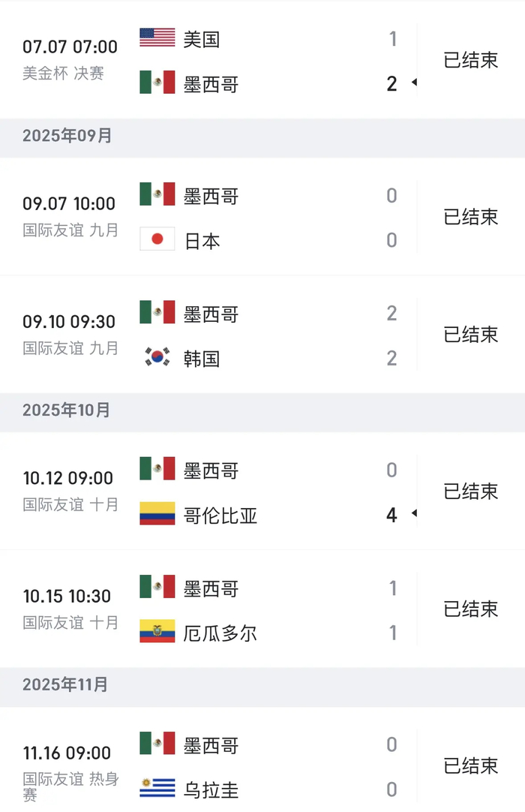
Task: Click the Colombia flag icon
Action: coord(157,514)
